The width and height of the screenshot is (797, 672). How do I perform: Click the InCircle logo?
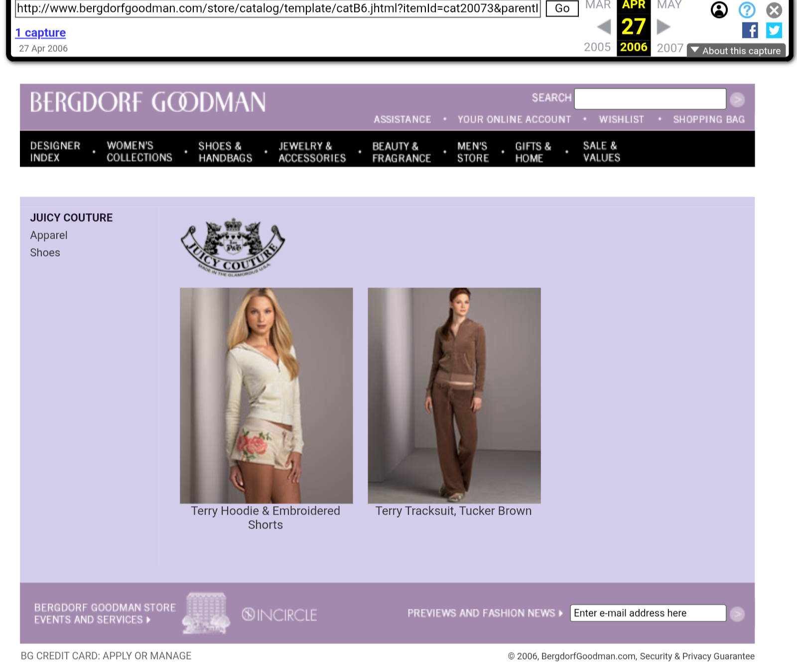point(279,615)
